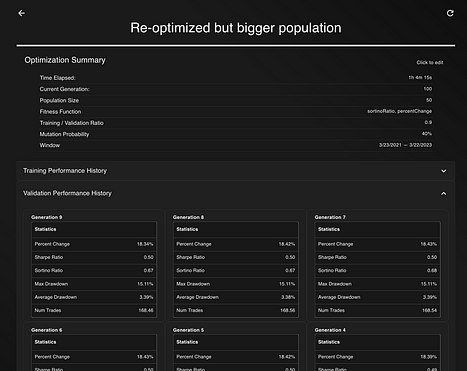Open the Generation 9 card title

click(47, 217)
